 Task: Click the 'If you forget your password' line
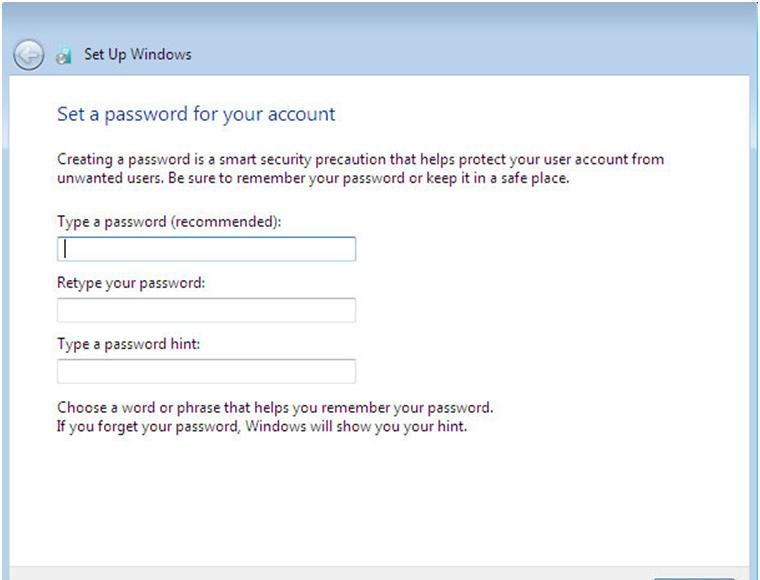pos(262,426)
